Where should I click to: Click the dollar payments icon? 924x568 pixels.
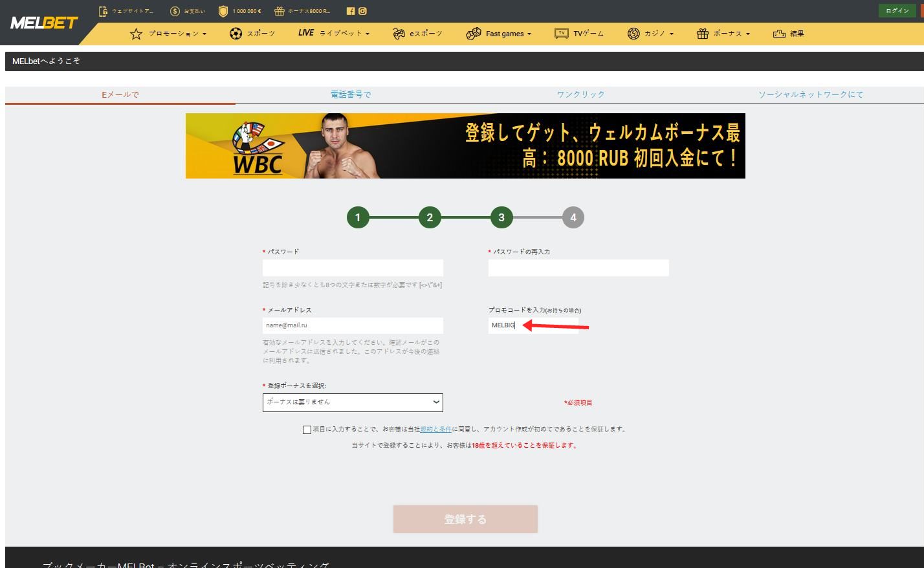[x=175, y=11]
